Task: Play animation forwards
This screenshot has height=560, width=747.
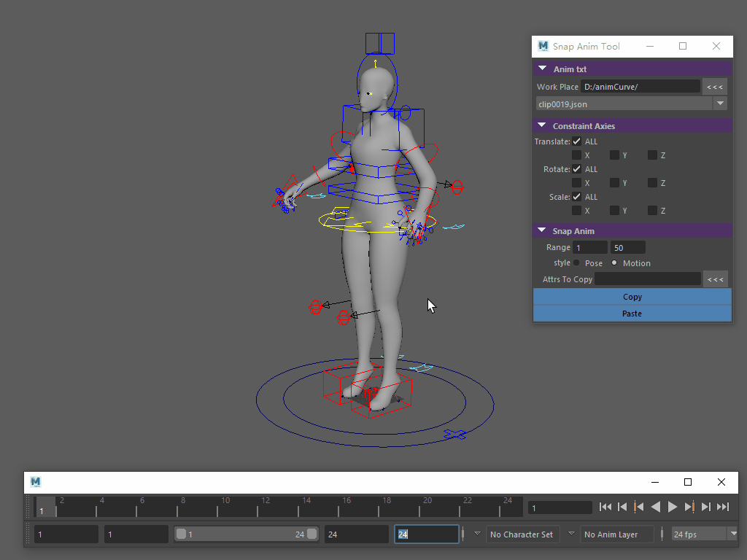Action: click(673, 507)
